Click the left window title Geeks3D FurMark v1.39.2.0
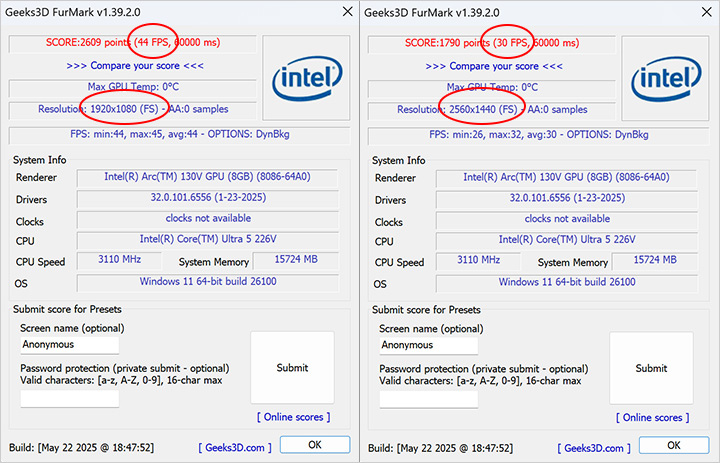The image size is (720, 463). (73, 12)
